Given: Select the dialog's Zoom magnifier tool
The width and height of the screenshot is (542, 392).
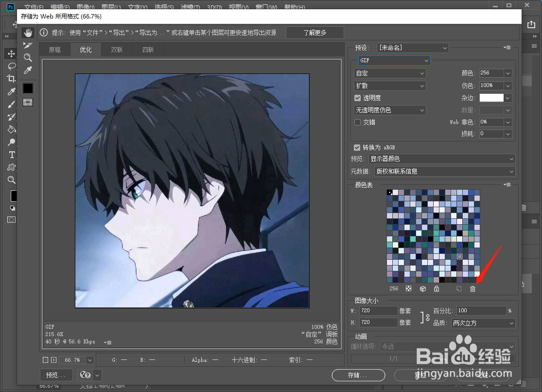Looking at the screenshot, I should pos(28,57).
